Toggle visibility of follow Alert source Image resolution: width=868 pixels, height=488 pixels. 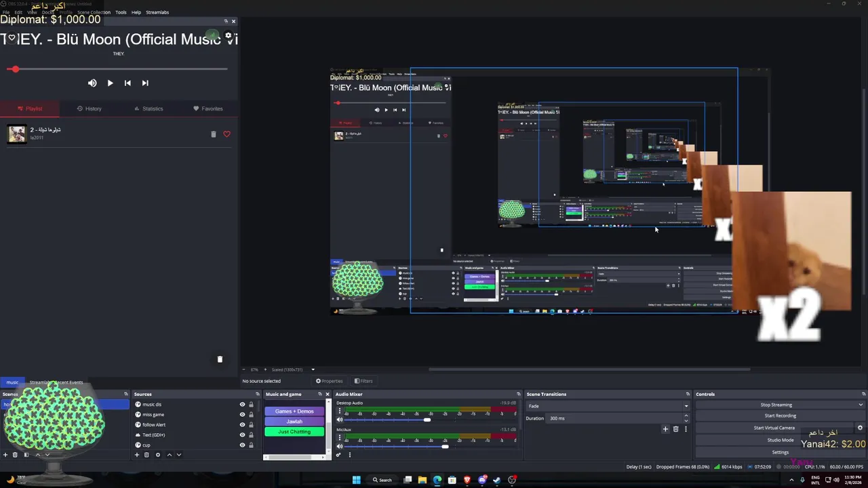242,425
